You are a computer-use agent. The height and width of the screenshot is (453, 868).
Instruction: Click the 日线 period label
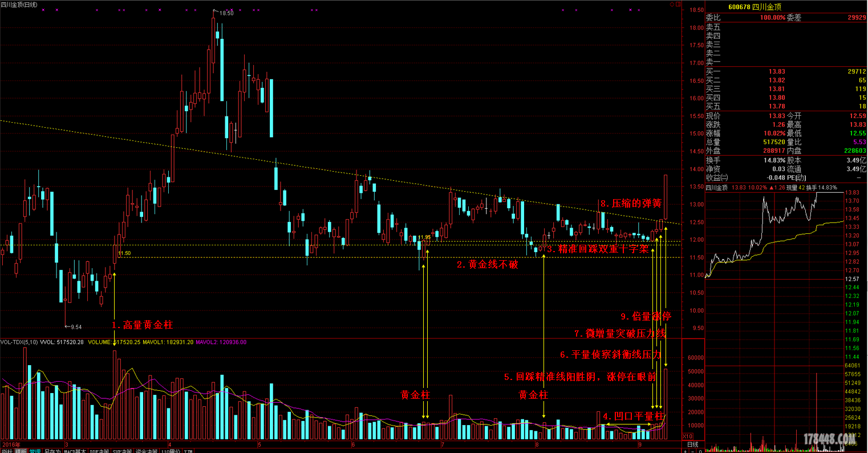692,444
